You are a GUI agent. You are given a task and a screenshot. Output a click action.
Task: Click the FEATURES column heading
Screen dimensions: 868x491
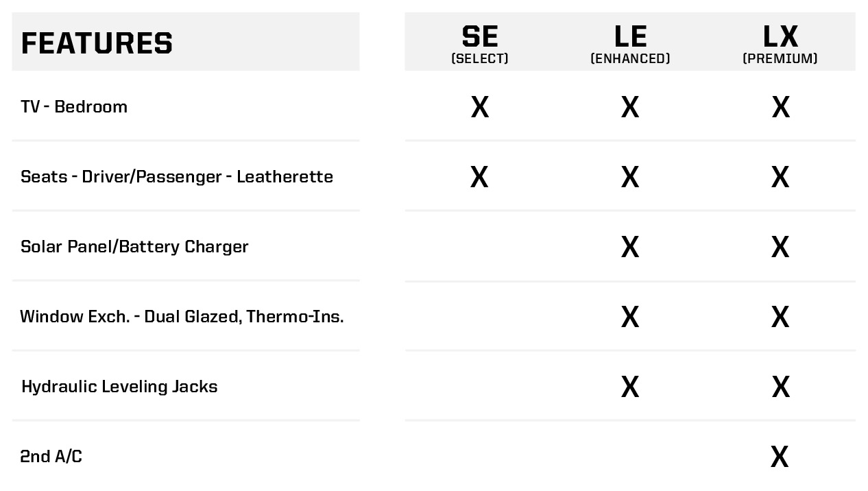(x=97, y=43)
